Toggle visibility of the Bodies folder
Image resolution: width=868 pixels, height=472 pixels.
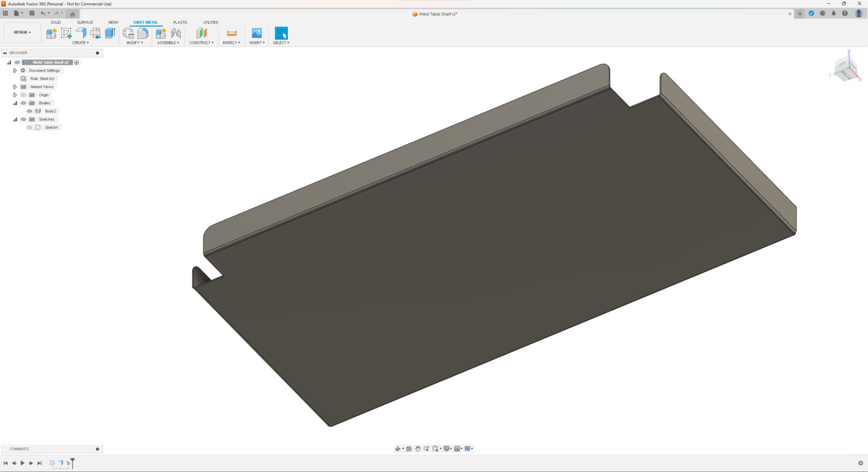point(23,103)
